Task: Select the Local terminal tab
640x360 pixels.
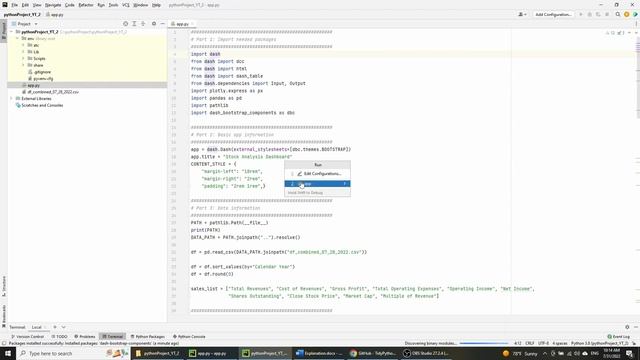Action: (37, 327)
